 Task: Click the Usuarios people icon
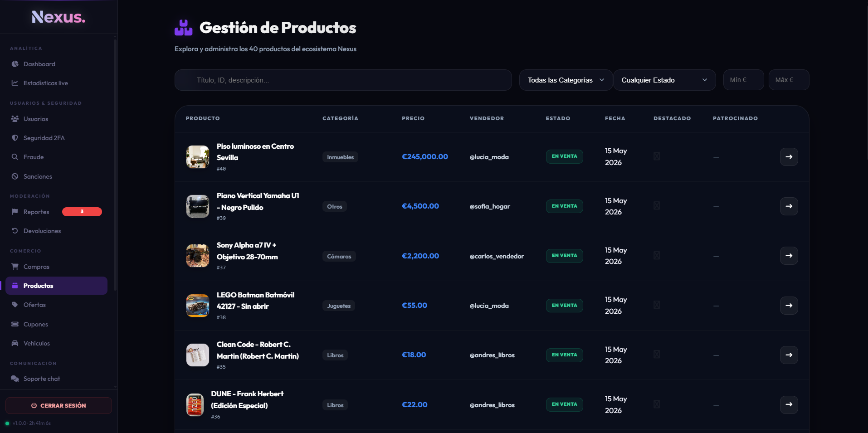(15, 119)
